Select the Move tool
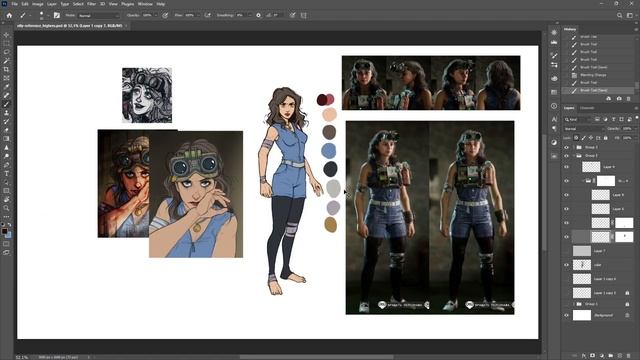This screenshot has height=360, width=640. pos(6,35)
